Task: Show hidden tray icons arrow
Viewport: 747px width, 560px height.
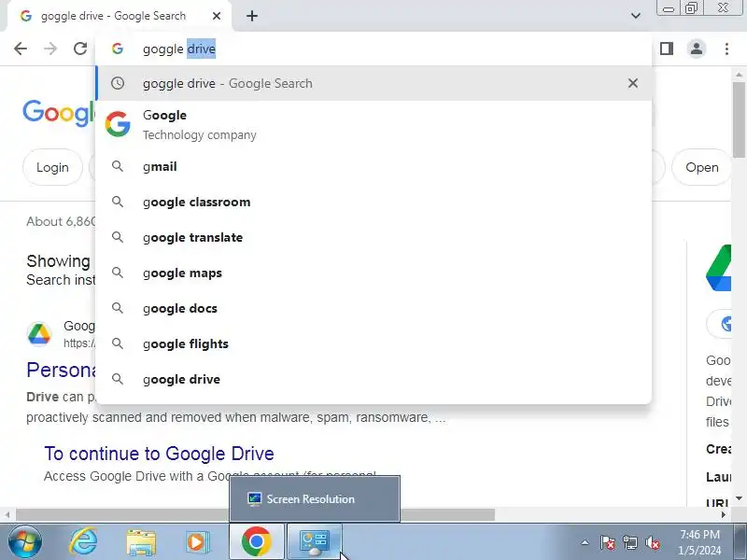Action: (585, 542)
